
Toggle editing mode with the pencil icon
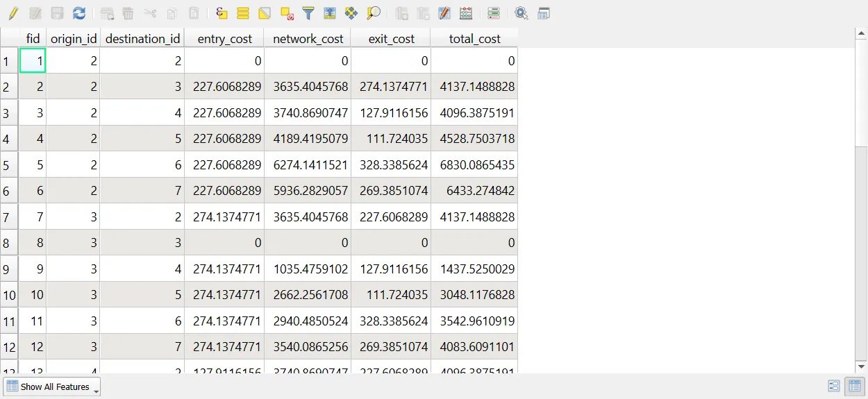pos(13,13)
